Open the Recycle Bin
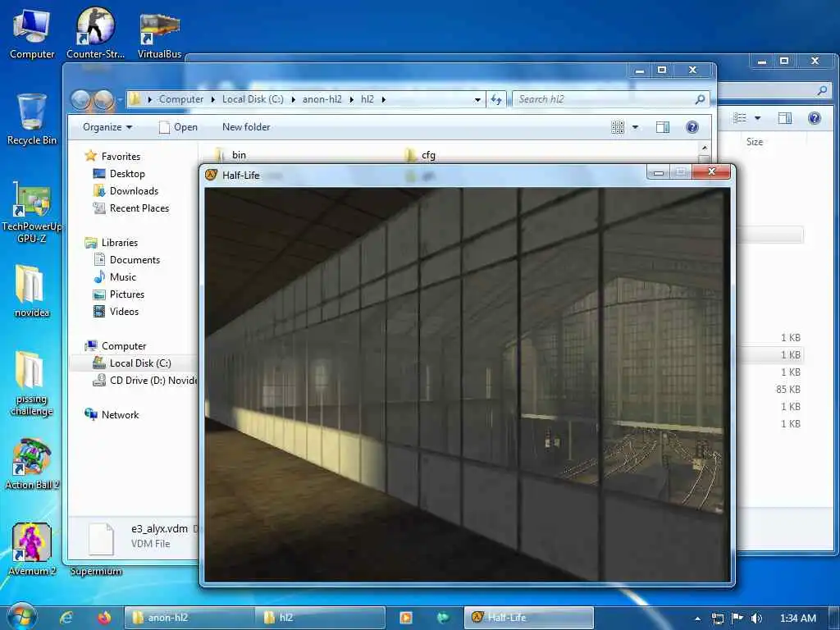 coord(32,119)
